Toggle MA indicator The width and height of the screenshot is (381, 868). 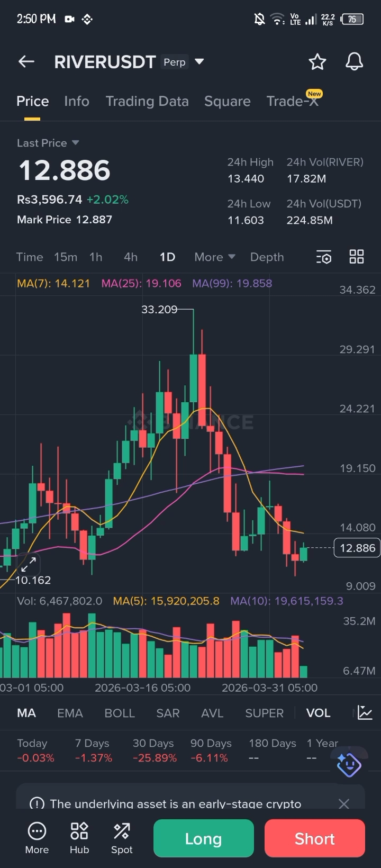(x=26, y=713)
